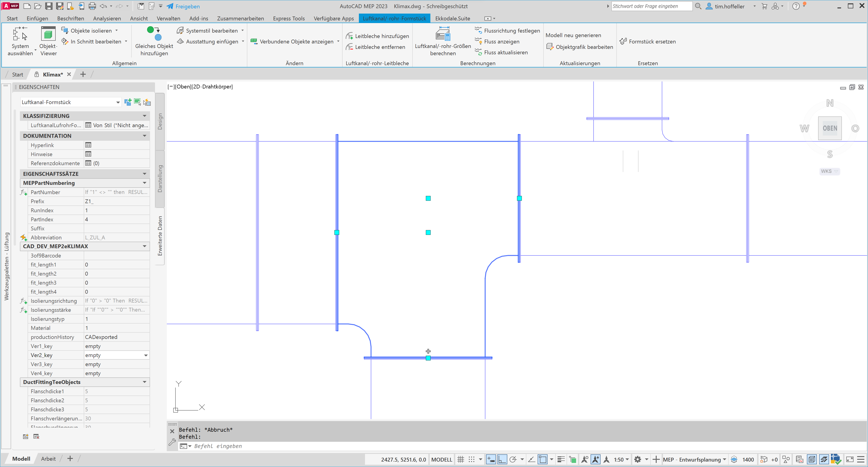Image resolution: width=868 pixels, height=467 pixels.
Task: Click the search magnifier icon in title bar
Action: [698, 6]
